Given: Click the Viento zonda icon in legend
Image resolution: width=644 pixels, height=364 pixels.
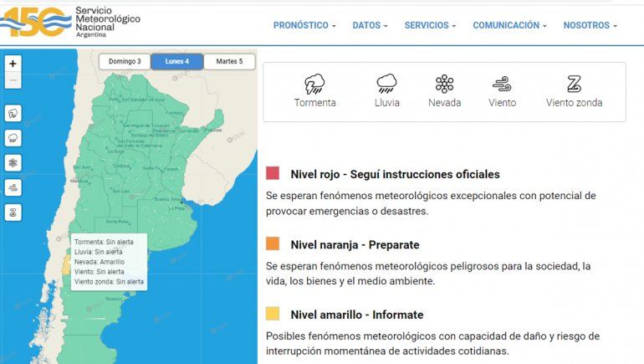Looking at the screenshot, I should pos(574,84).
